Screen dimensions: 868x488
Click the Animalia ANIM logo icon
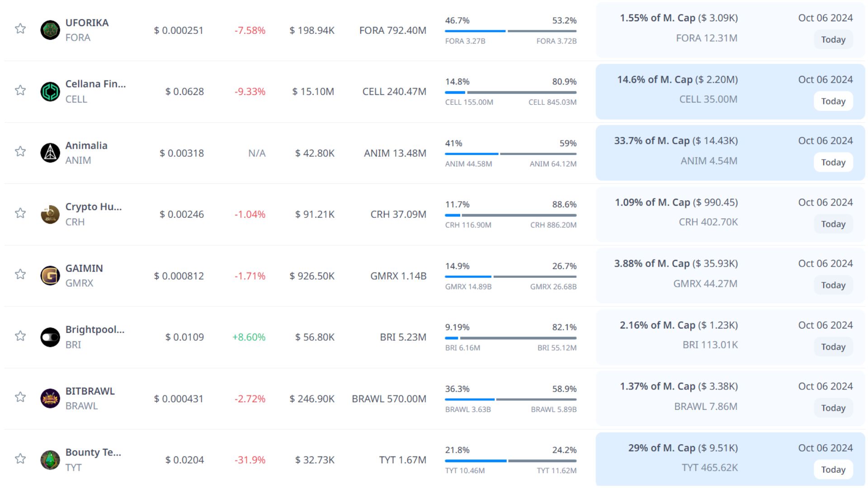click(50, 153)
